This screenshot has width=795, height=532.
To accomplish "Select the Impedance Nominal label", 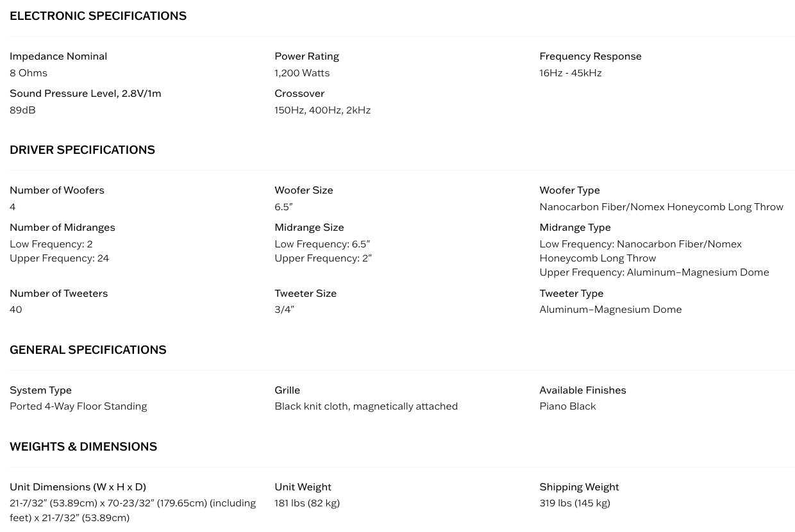I will (58, 56).
